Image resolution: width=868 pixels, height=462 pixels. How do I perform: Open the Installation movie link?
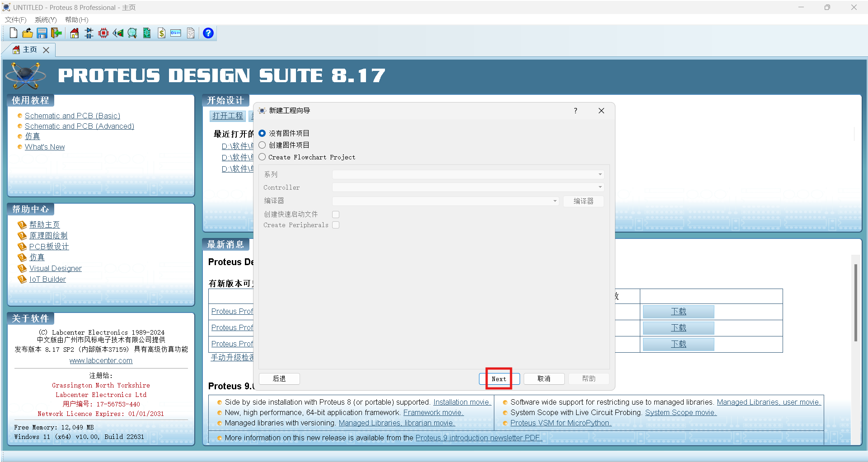point(462,402)
